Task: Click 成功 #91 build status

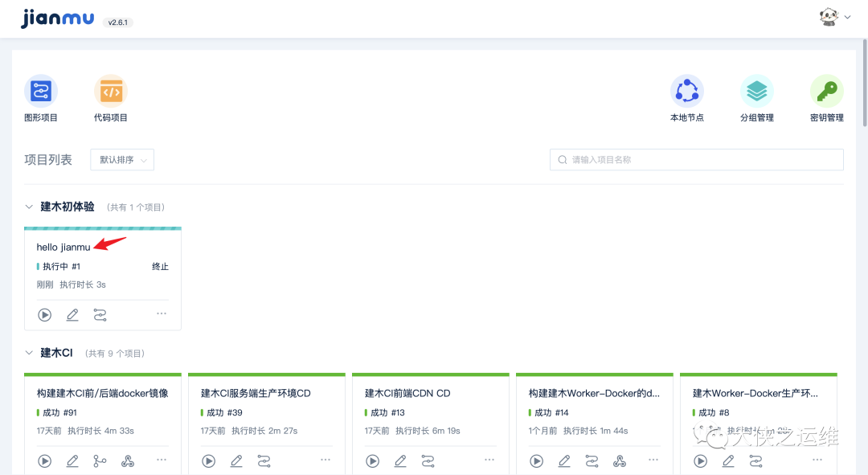Action: point(57,412)
